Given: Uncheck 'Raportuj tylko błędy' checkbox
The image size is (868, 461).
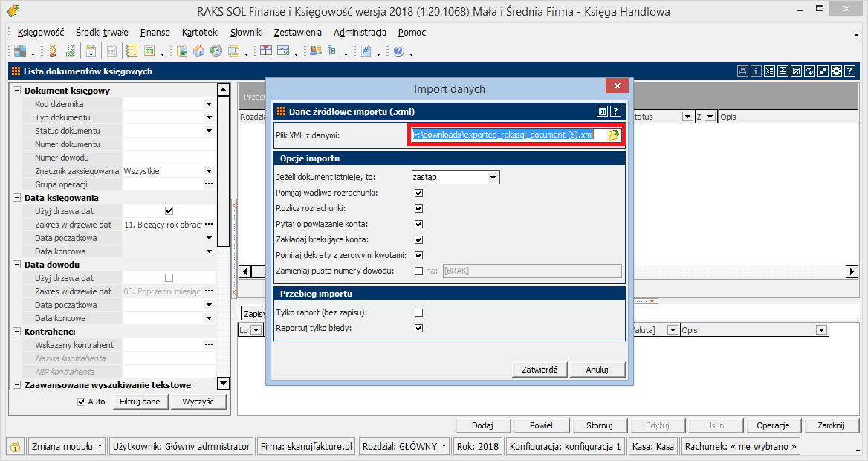Looking at the screenshot, I should tap(419, 328).
